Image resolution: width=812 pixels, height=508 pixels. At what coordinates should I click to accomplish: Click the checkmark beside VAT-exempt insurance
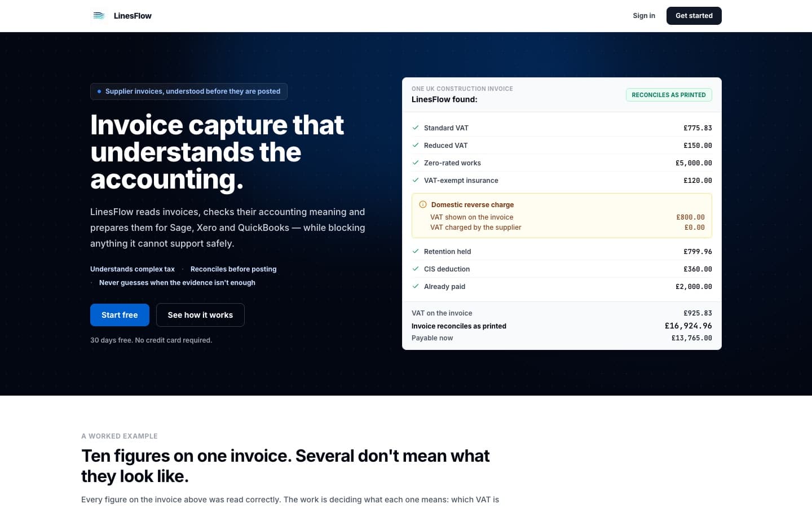pyautogui.click(x=416, y=180)
